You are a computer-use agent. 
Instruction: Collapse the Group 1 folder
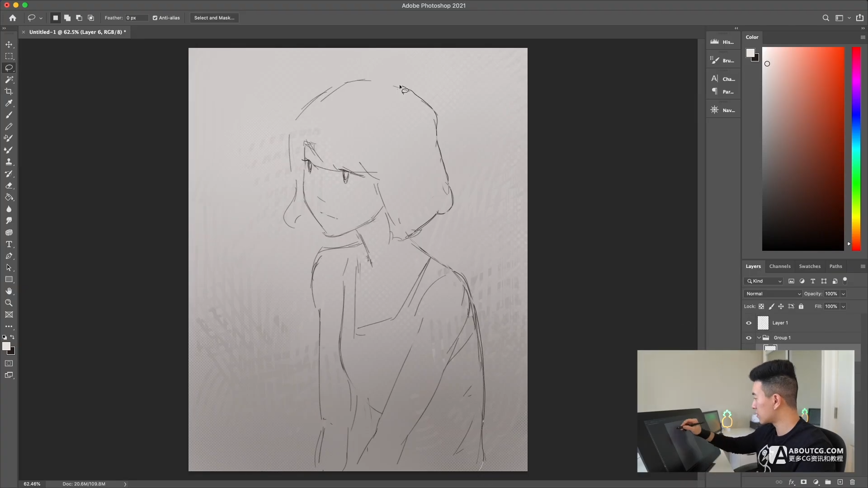[759, 338]
